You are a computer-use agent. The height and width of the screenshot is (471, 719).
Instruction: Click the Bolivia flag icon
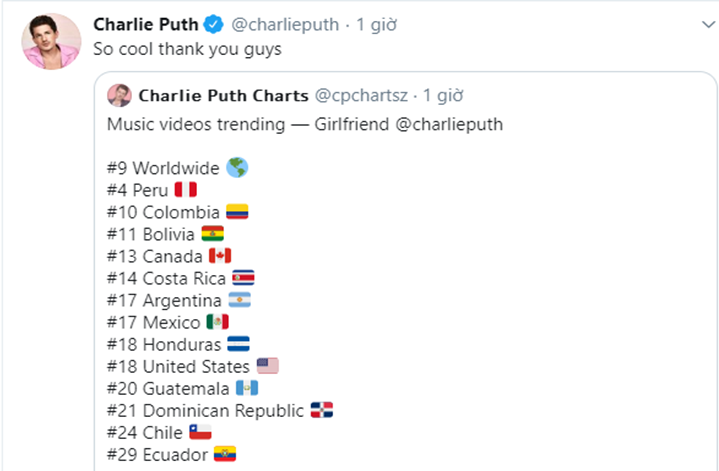tap(213, 234)
